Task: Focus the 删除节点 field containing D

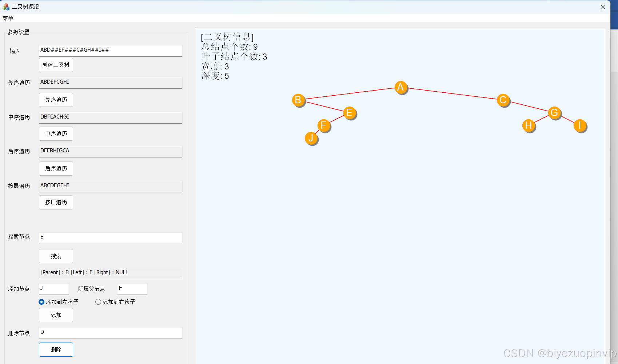Action: pyautogui.click(x=111, y=333)
